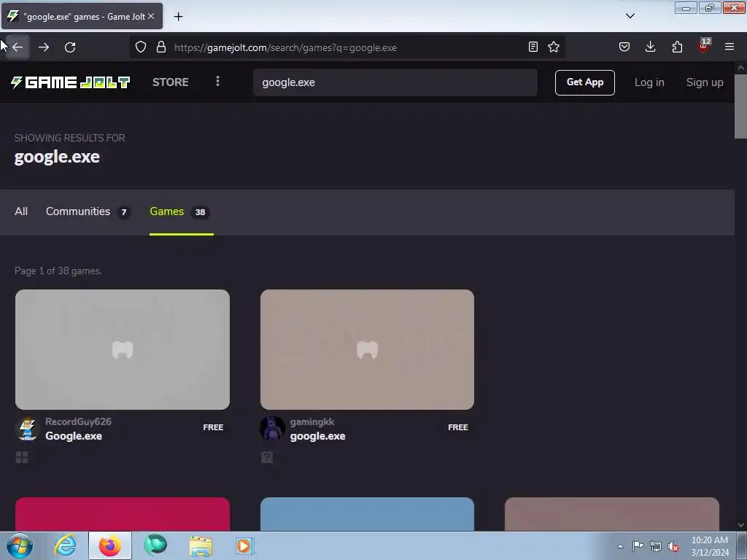
Task: Launch Internet Explorer from the taskbar
Action: (65, 545)
